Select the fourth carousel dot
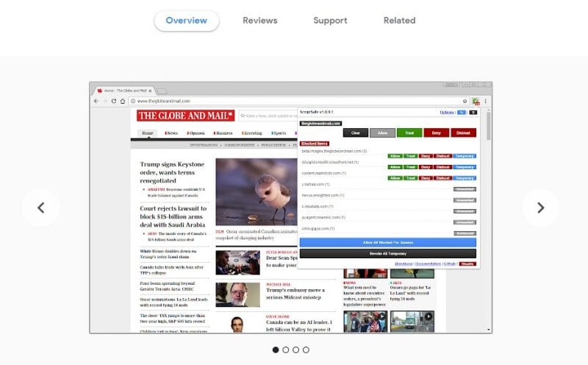588x365 pixels. coord(306,350)
